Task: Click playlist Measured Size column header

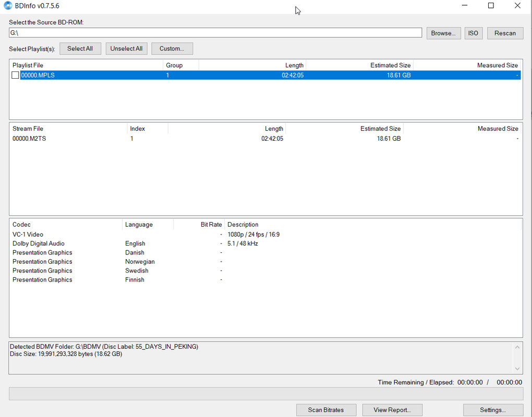Action: [x=467, y=65]
